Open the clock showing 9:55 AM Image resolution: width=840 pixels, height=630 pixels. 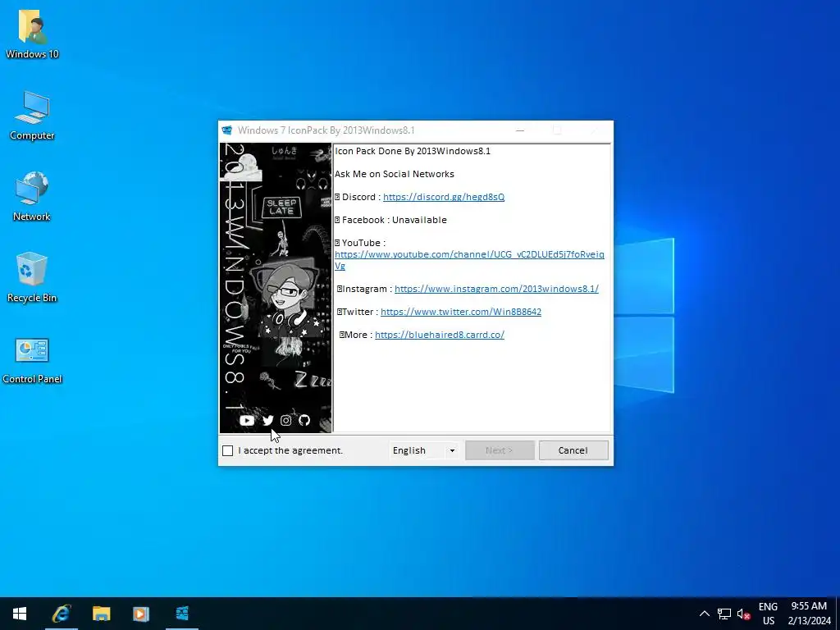(x=809, y=614)
